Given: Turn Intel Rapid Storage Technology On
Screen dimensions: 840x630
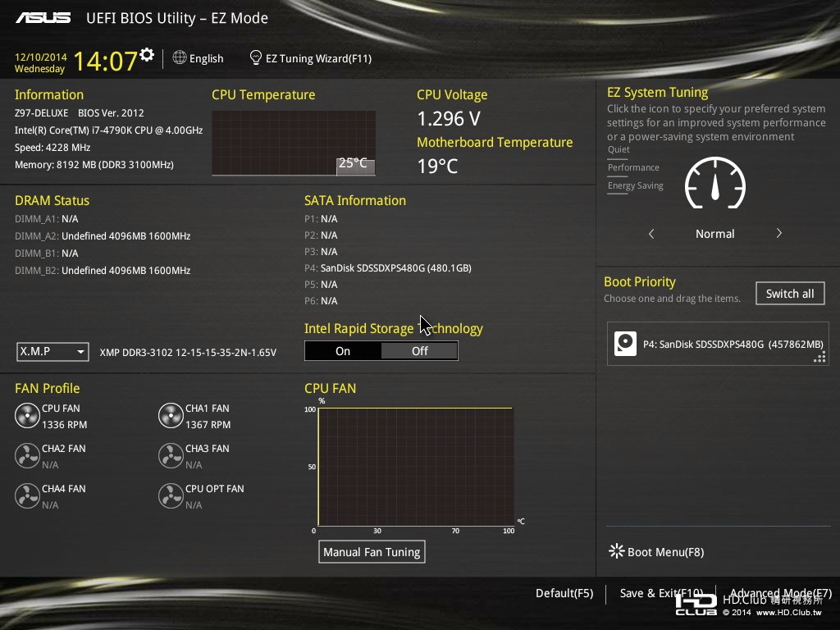Looking at the screenshot, I should 343,351.
